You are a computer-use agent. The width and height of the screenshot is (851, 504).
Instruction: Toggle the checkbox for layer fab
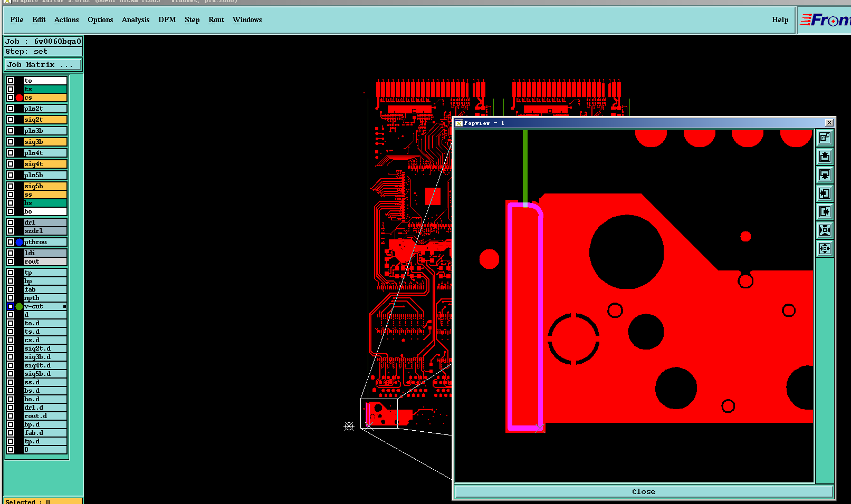coord(11,289)
